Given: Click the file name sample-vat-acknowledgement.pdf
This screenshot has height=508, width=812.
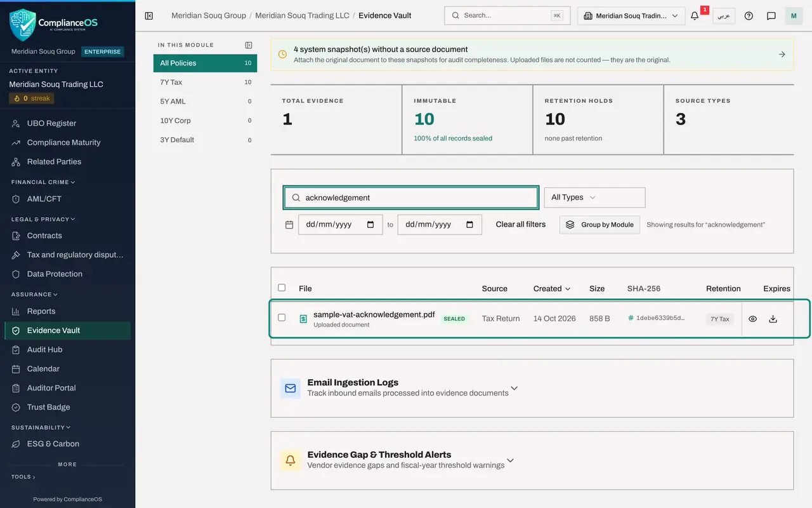Looking at the screenshot, I should pos(374,314).
